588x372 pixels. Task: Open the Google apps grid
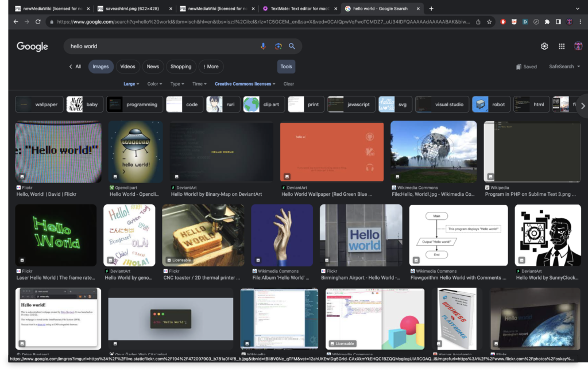coord(562,46)
